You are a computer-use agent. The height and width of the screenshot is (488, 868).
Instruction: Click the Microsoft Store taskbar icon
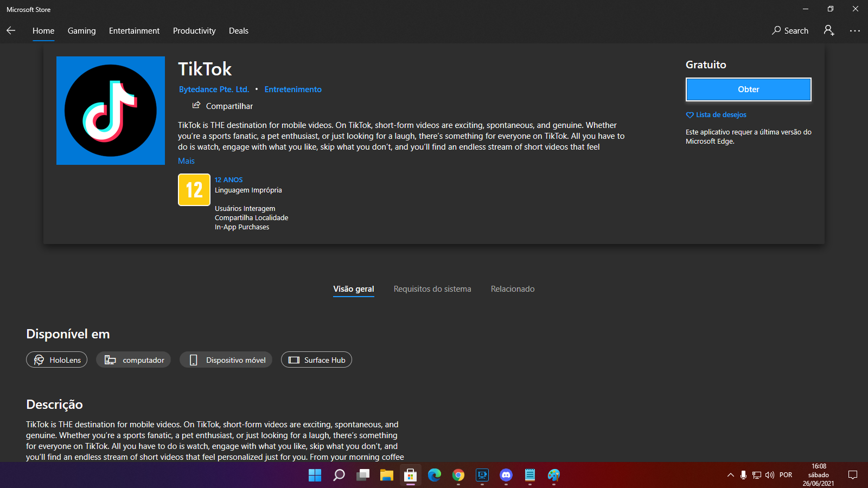(411, 476)
